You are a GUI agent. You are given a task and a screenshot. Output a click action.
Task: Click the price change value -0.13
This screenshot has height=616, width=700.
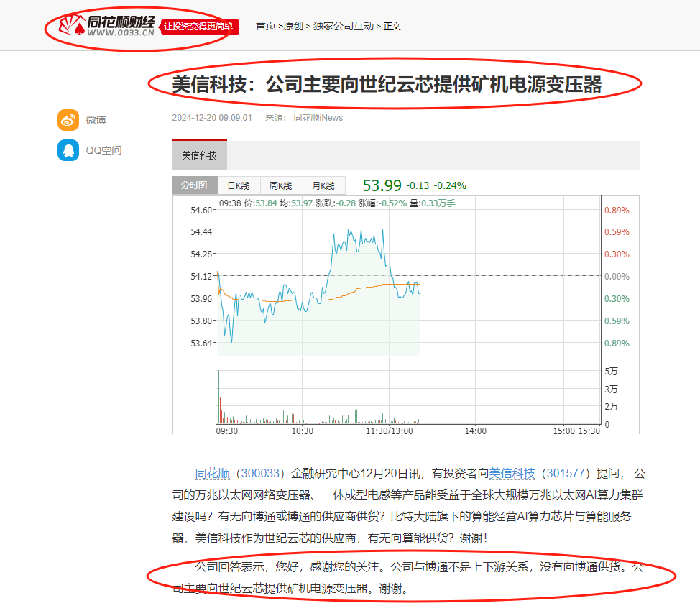click(x=418, y=185)
